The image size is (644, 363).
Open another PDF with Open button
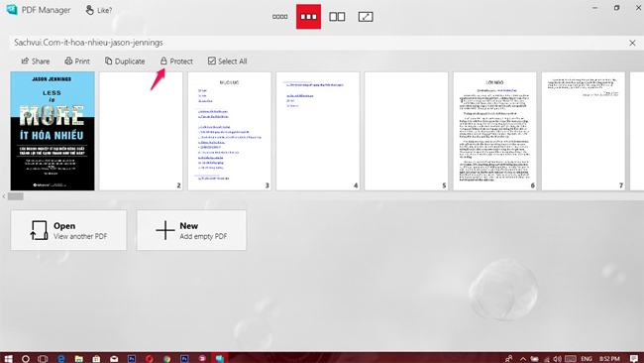point(68,230)
